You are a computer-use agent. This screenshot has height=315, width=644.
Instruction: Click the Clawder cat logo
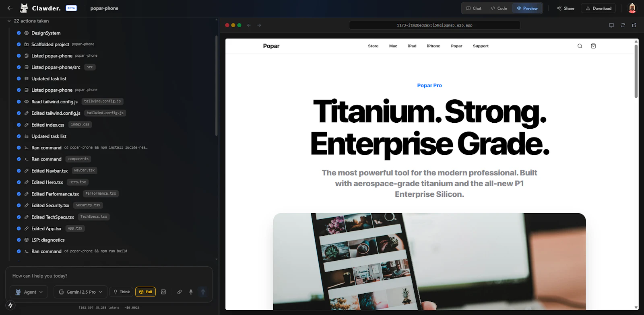25,8
